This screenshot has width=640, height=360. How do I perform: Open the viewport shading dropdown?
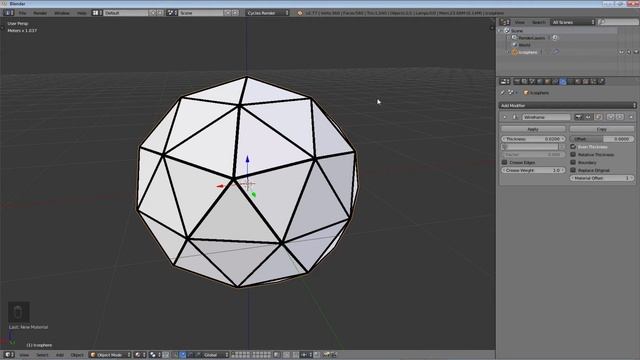coord(140,355)
